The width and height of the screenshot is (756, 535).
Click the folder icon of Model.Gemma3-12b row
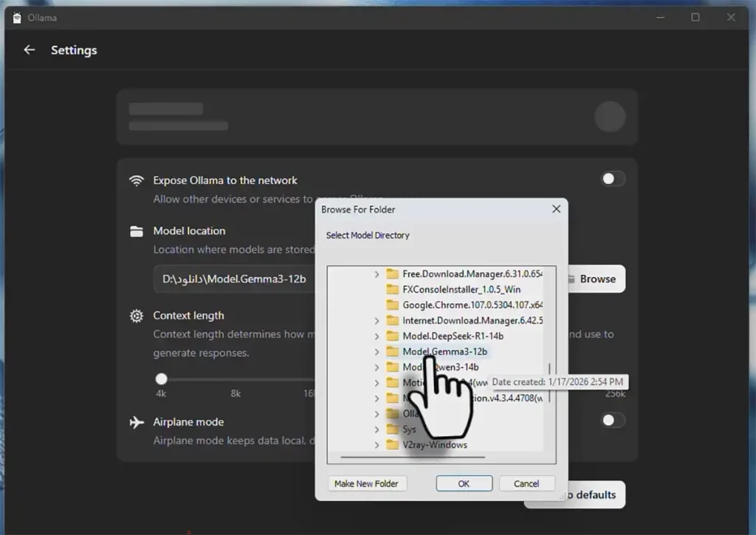(393, 351)
